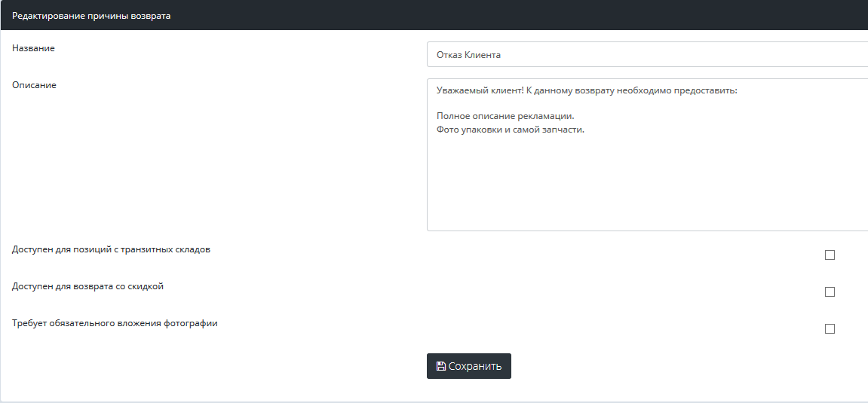Place cursor in 'Полное описание рекламации.' line
Viewport: 868px width, 403px height.
pos(505,117)
